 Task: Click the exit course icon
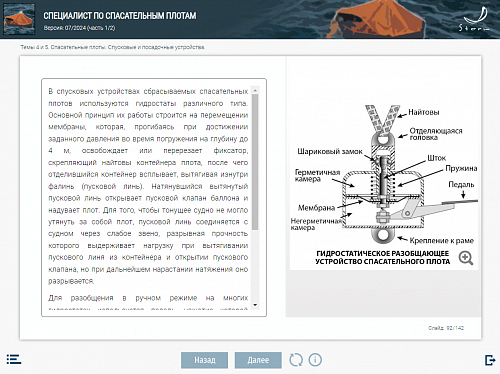[x=490, y=360]
